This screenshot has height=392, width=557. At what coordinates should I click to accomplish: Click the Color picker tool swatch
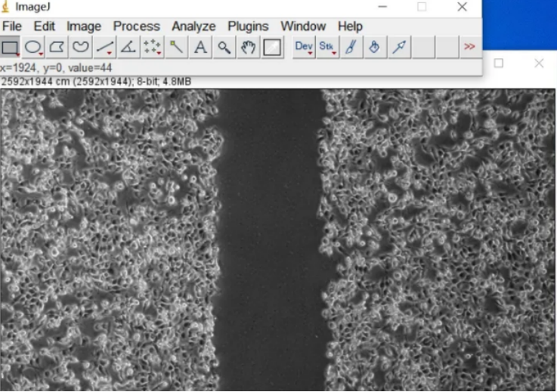[272, 48]
